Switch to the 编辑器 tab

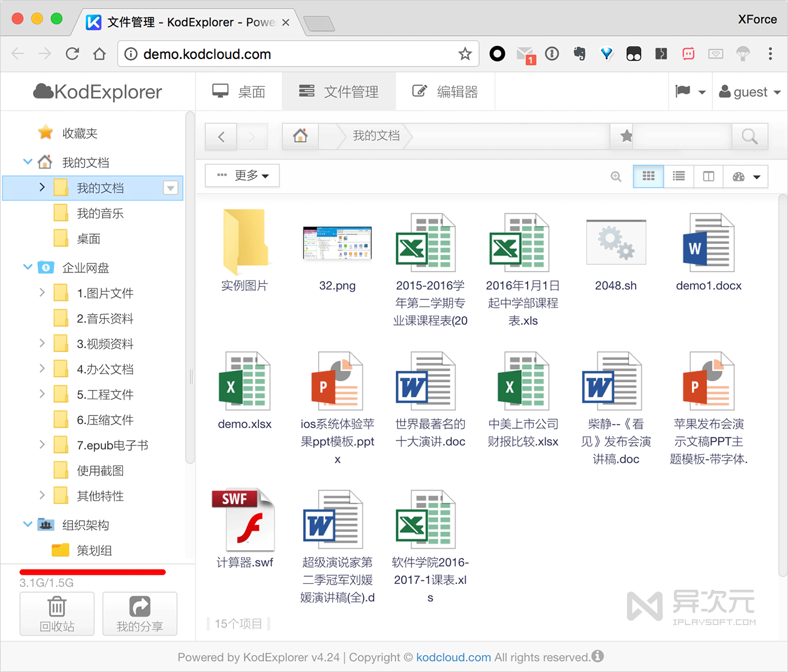(445, 91)
